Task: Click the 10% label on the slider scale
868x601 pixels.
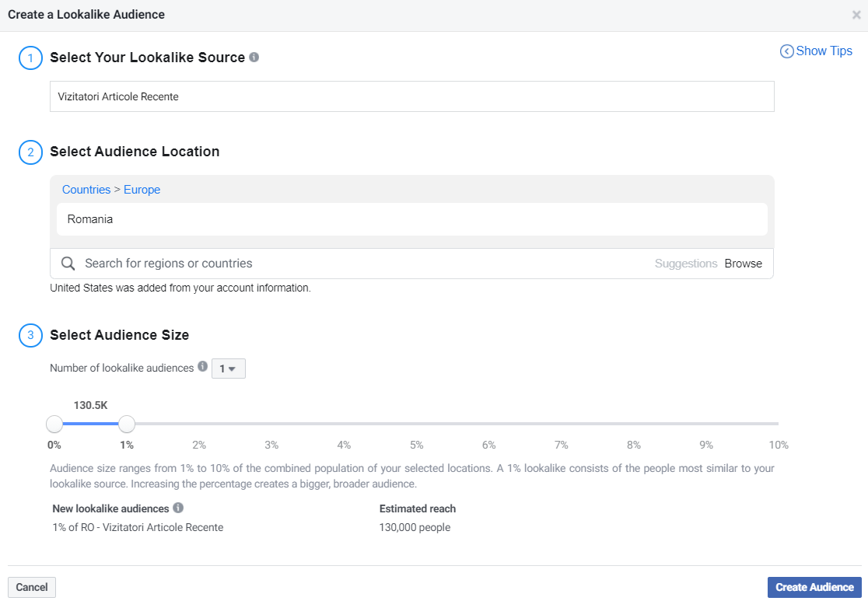Action: 779,445
